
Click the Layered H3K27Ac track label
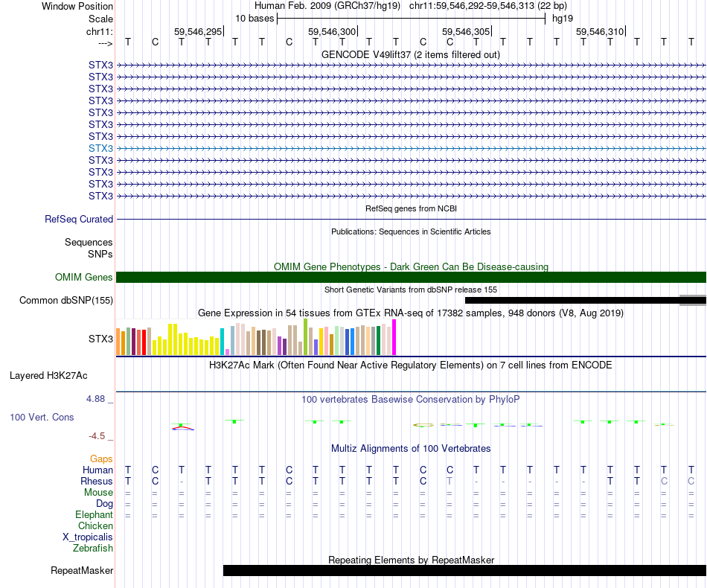point(48,376)
